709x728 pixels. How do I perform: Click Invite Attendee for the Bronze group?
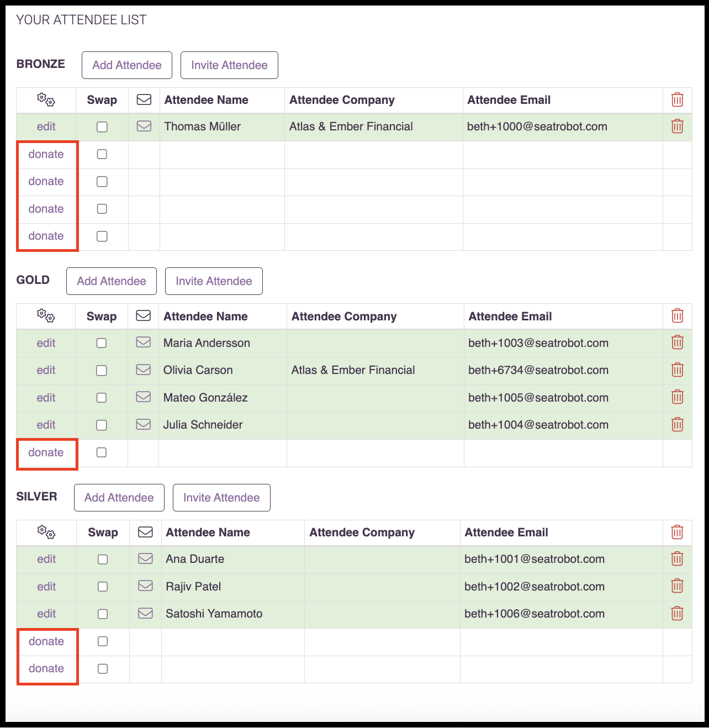click(229, 65)
